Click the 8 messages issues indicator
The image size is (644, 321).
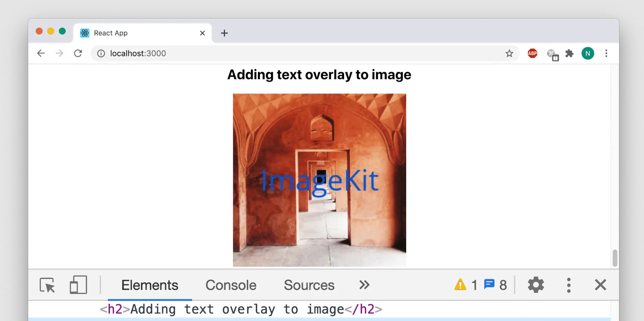point(495,285)
